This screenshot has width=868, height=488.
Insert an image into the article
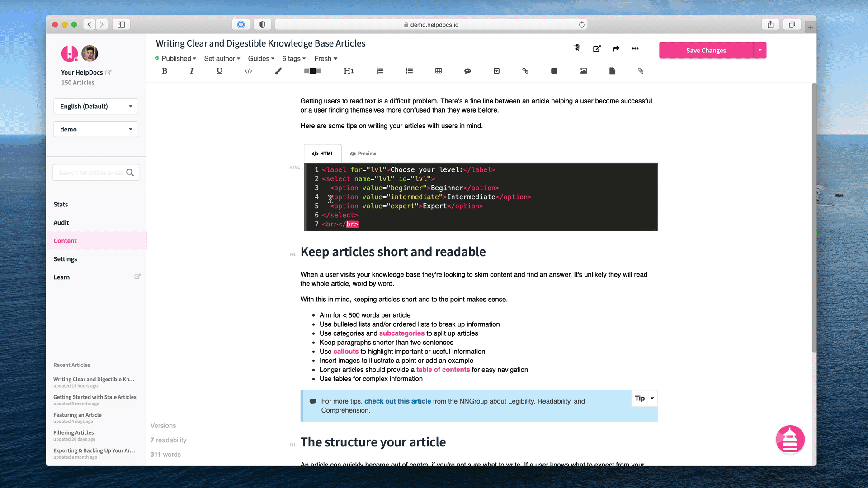pyautogui.click(x=583, y=71)
